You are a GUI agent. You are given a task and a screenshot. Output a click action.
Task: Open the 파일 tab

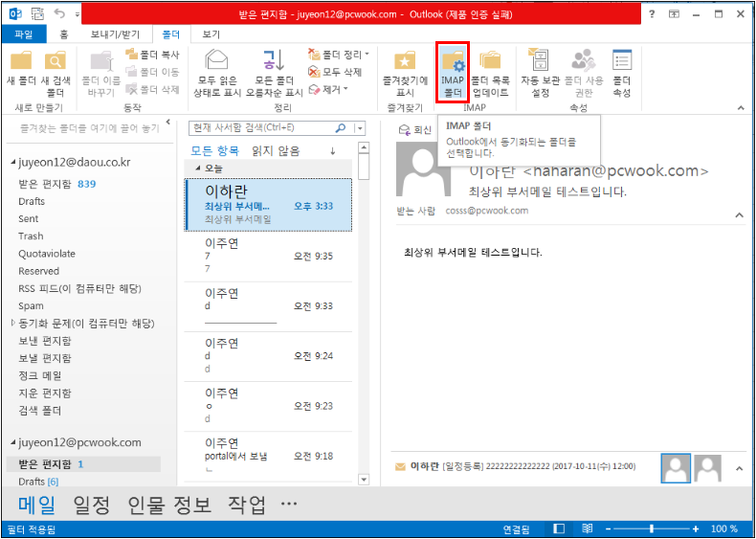(x=24, y=34)
